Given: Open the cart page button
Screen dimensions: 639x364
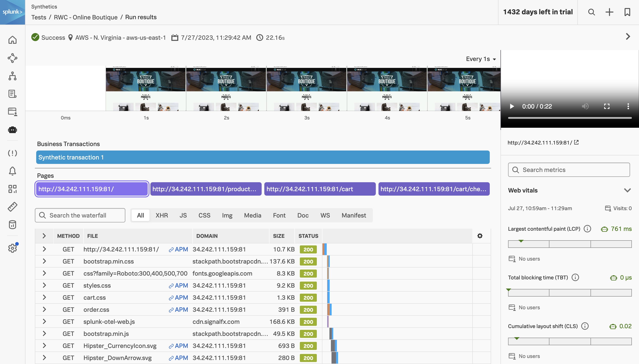Looking at the screenshot, I should (x=320, y=189).
